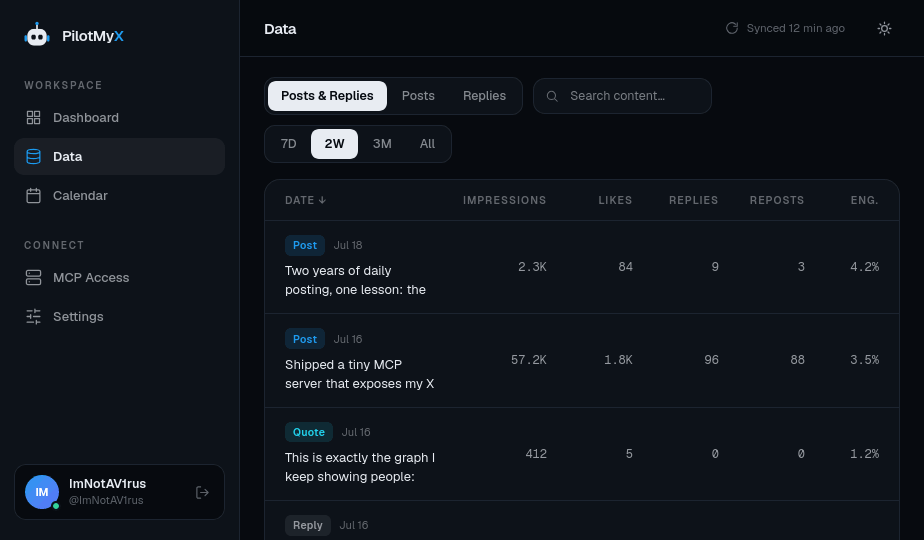Click the CONNECT section label
This screenshot has height=540, width=924.
click(54, 245)
